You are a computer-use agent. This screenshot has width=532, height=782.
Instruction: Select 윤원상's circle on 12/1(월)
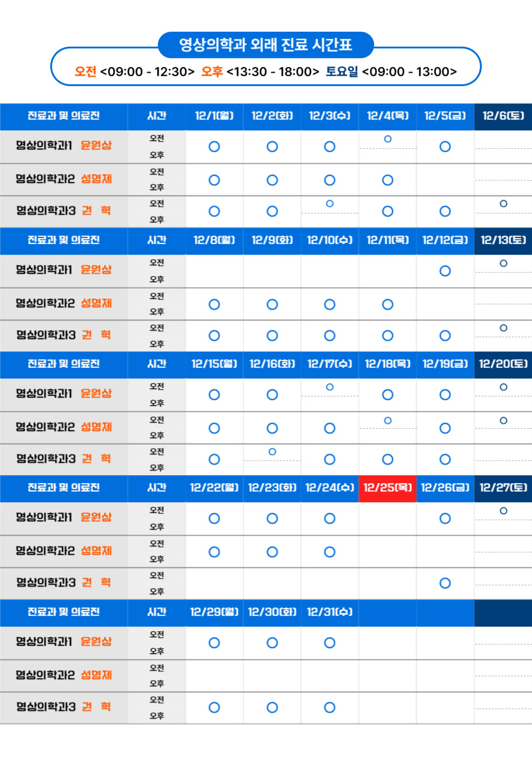(x=214, y=146)
